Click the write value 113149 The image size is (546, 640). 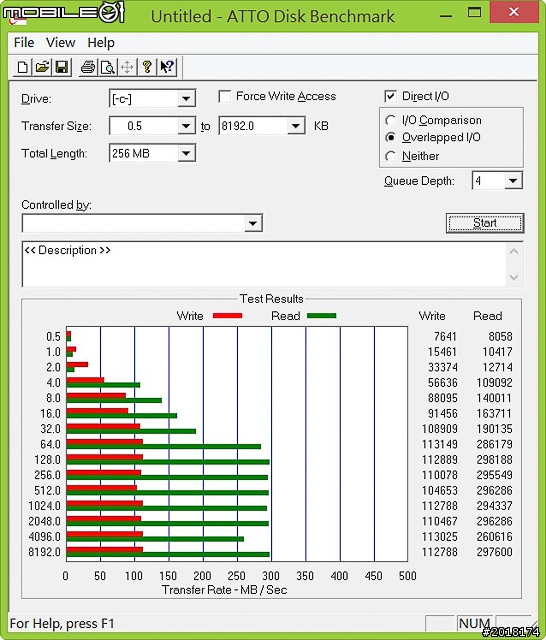pyautogui.click(x=439, y=444)
